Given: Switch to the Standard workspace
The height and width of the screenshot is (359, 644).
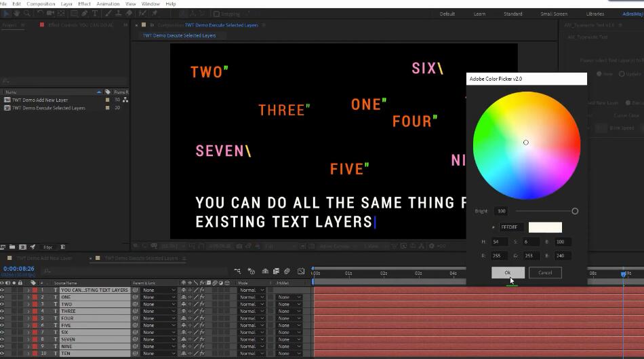Looking at the screenshot, I should 513,14.
